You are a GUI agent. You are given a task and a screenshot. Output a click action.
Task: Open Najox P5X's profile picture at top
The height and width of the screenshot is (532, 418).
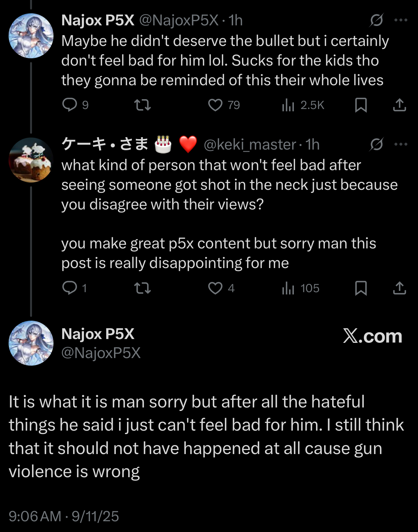coord(31,36)
